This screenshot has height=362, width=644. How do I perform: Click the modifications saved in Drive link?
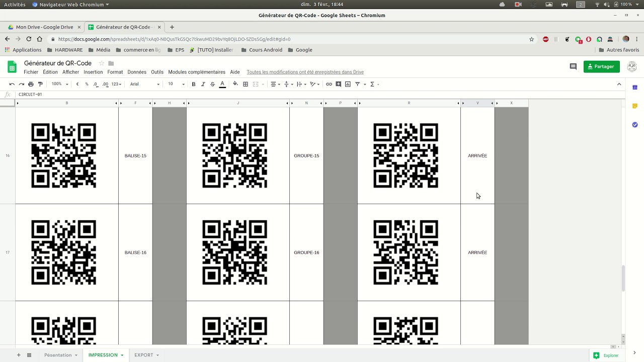(x=305, y=72)
